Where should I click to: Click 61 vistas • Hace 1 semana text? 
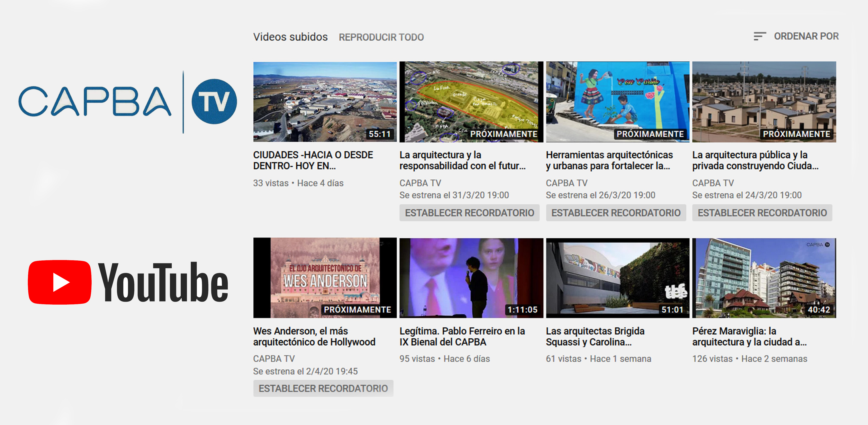click(x=598, y=359)
